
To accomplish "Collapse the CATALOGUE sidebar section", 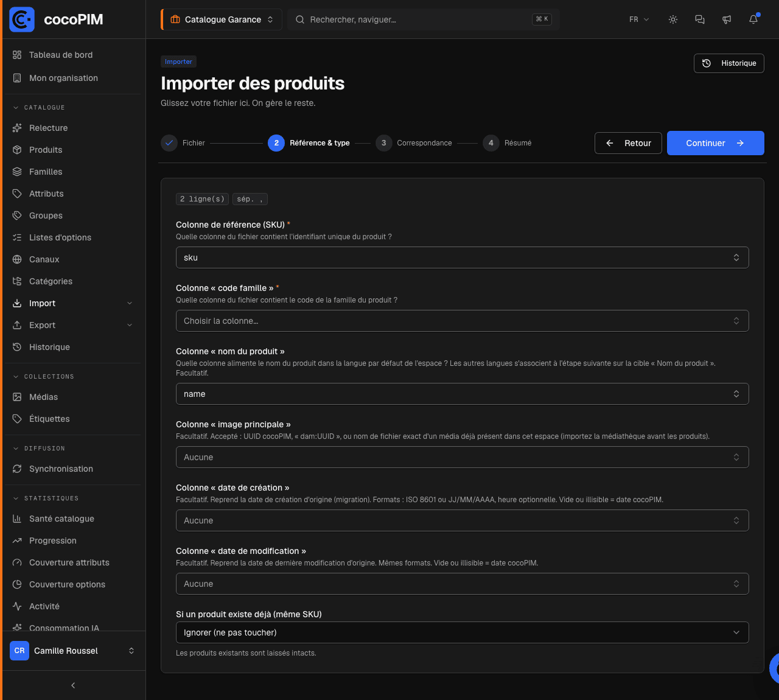I will click(39, 108).
